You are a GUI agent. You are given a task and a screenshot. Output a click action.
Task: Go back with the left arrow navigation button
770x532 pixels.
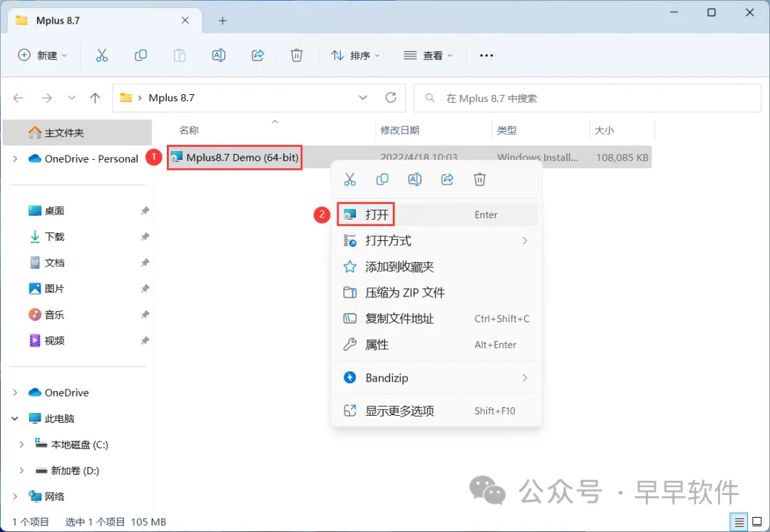pos(18,98)
